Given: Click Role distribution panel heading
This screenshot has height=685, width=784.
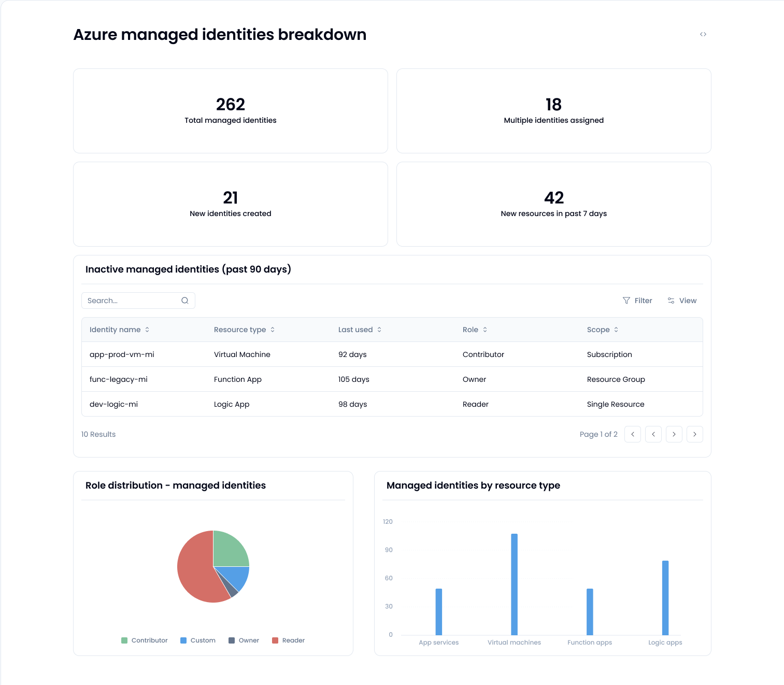Looking at the screenshot, I should pyautogui.click(x=176, y=486).
